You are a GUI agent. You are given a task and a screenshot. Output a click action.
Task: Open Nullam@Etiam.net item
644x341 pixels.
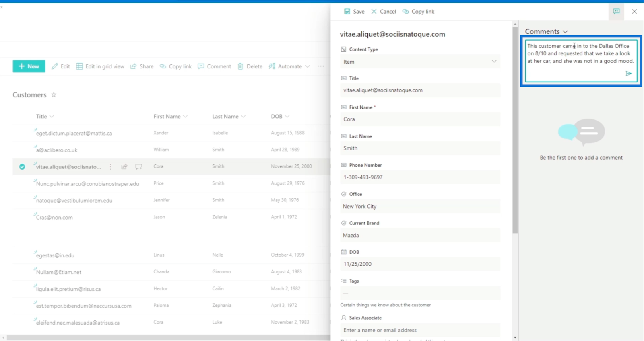pyautogui.click(x=59, y=272)
